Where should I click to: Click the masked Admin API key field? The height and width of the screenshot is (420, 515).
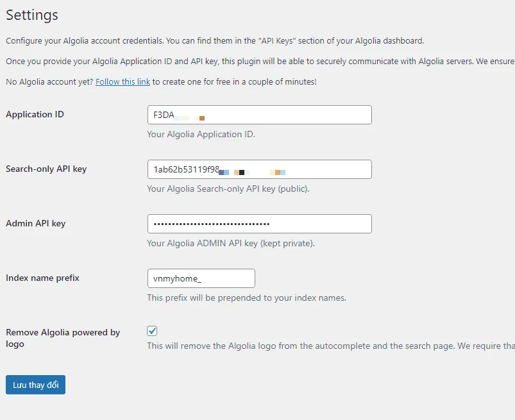259,224
